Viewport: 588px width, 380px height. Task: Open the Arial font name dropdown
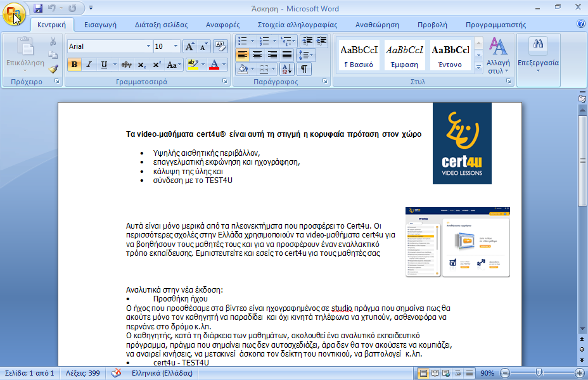[149, 46]
